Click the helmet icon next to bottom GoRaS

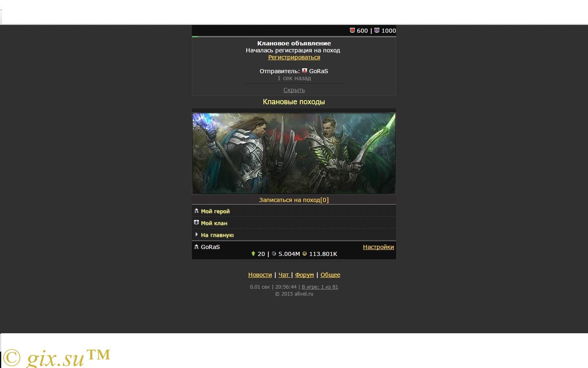(196, 247)
